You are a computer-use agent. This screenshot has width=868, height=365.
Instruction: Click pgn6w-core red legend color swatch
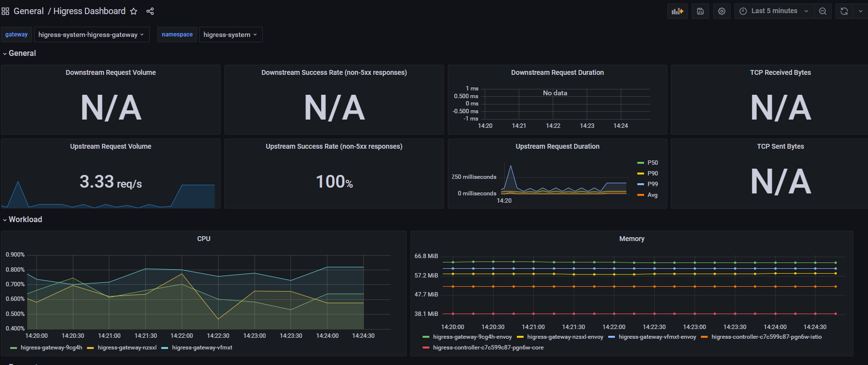[426, 348]
